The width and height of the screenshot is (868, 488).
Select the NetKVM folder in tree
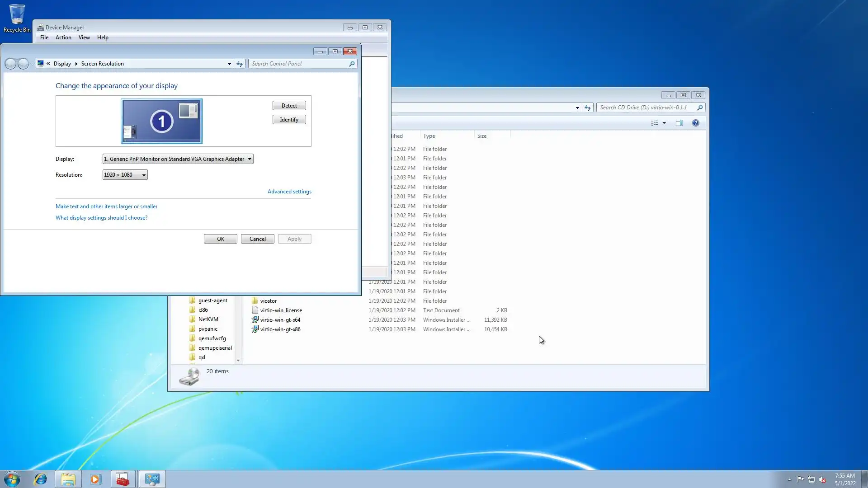(x=208, y=319)
